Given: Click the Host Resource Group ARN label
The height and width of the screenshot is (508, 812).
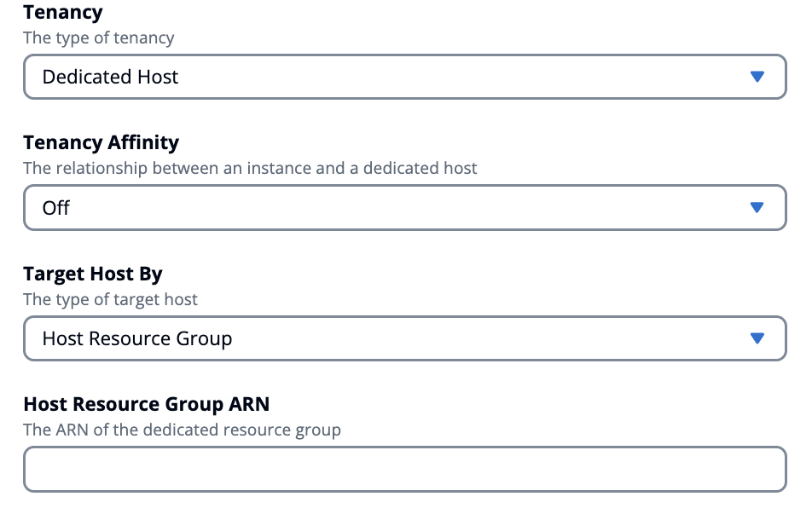Looking at the screenshot, I should (146, 404).
